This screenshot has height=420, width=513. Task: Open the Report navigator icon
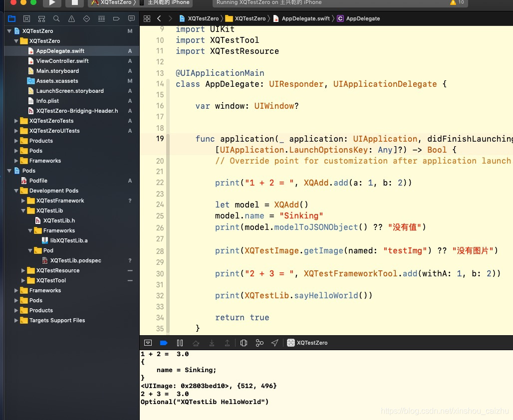click(131, 18)
